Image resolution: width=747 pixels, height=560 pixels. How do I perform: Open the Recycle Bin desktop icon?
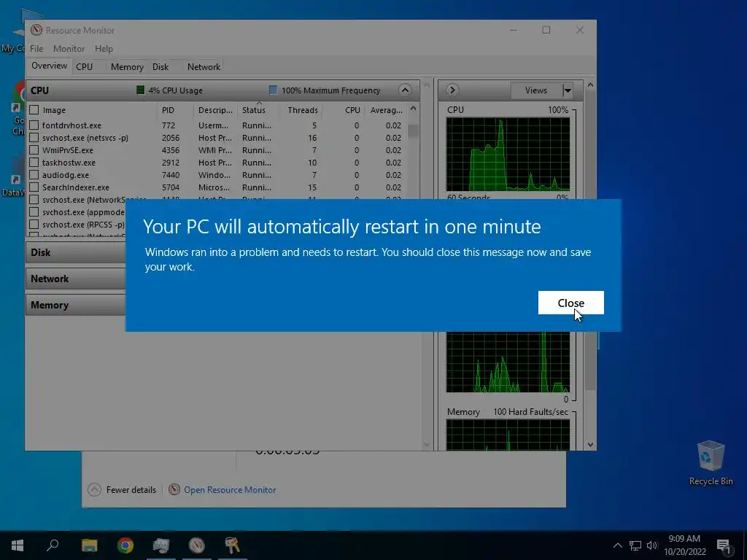click(711, 462)
